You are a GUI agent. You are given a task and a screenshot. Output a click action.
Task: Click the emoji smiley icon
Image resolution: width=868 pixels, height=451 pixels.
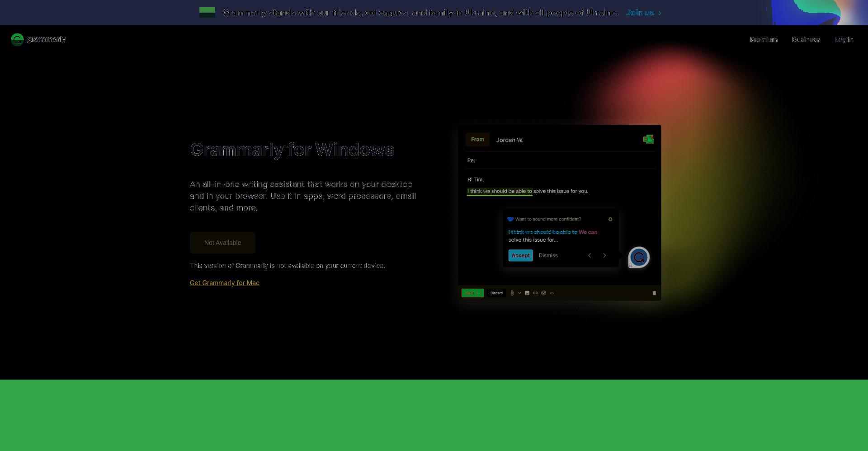tap(543, 293)
